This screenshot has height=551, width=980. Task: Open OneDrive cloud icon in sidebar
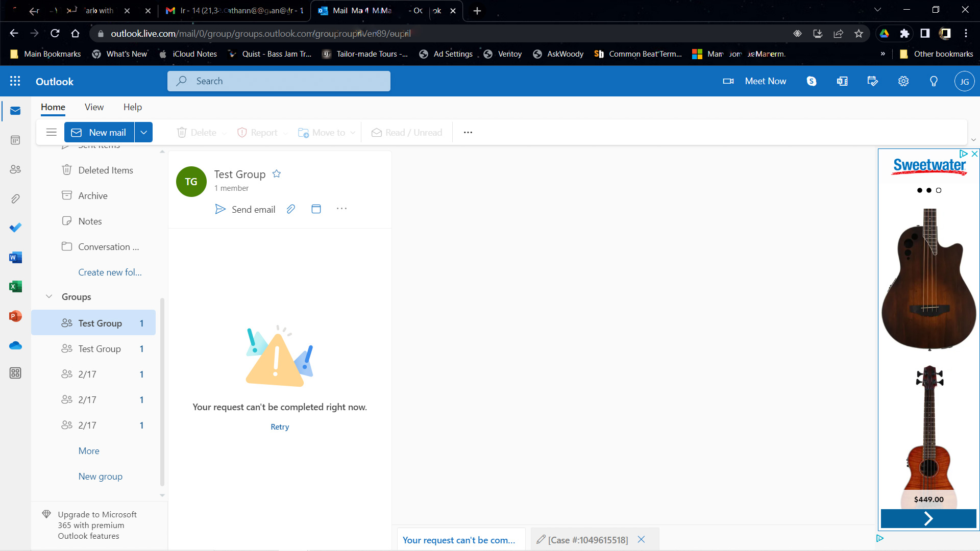pyautogui.click(x=15, y=346)
